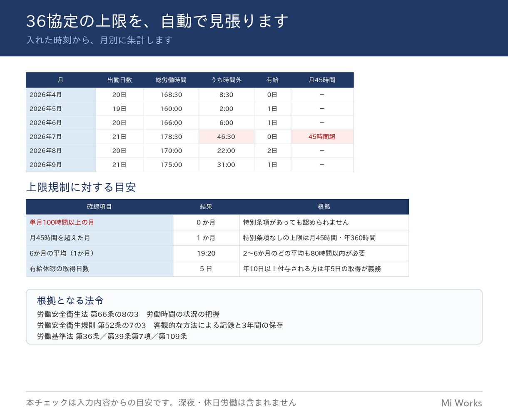The height and width of the screenshot is (420, 508).
Task: Click the result value 1 か月
Action: [x=206, y=238]
